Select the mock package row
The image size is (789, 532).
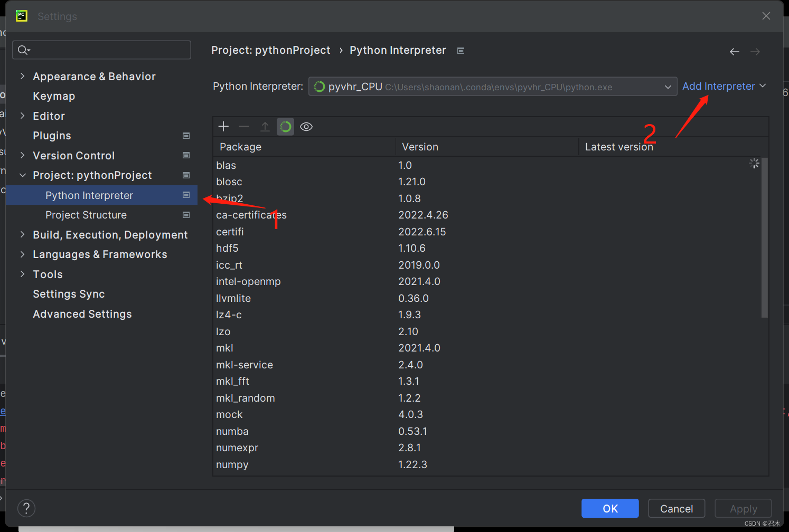click(486, 414)
